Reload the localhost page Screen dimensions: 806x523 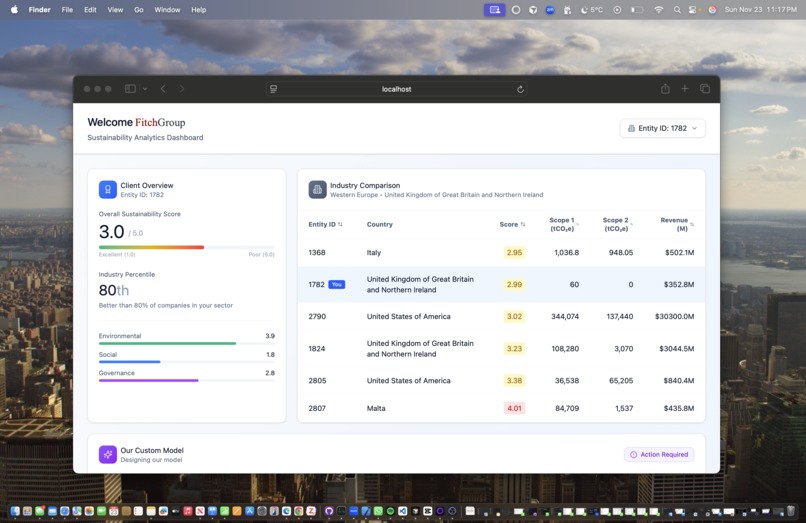pyautogui.click(x=520, y=89)
